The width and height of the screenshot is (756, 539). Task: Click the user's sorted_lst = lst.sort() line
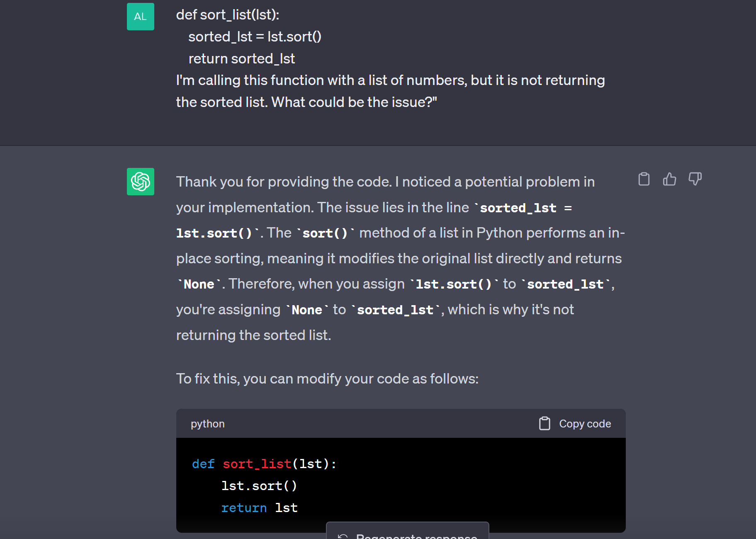coord(255,37)
